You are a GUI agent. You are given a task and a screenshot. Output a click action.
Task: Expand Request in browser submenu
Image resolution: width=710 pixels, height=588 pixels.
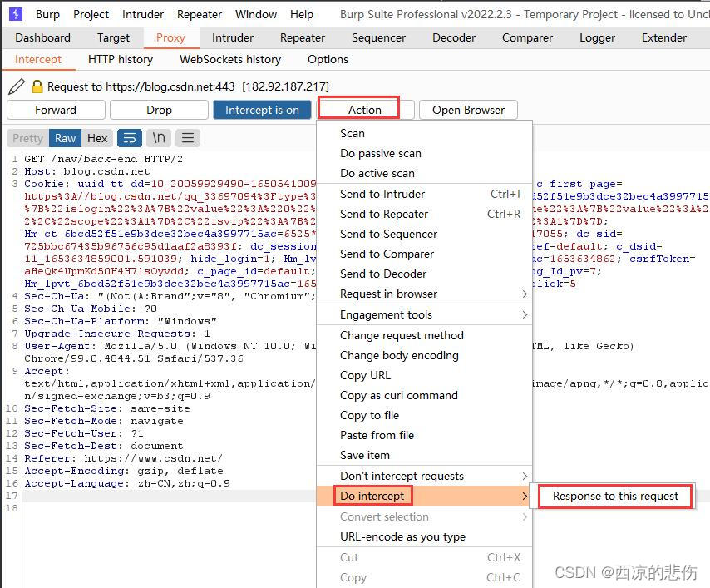(424, 294)
